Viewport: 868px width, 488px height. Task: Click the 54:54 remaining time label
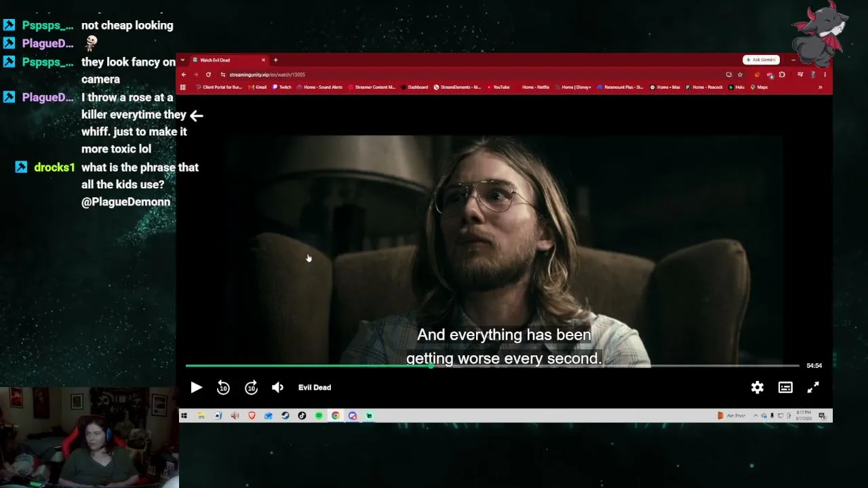click(x=814, y=366)
